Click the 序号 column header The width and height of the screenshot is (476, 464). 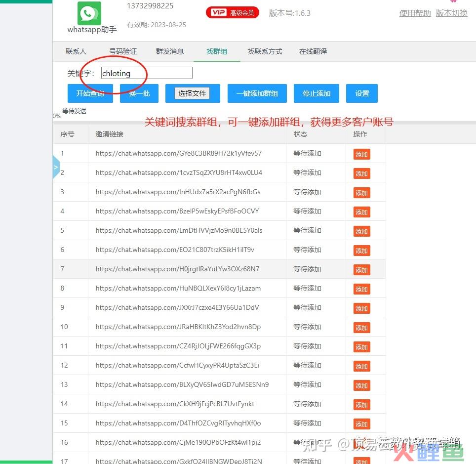(x=67, y=134)
